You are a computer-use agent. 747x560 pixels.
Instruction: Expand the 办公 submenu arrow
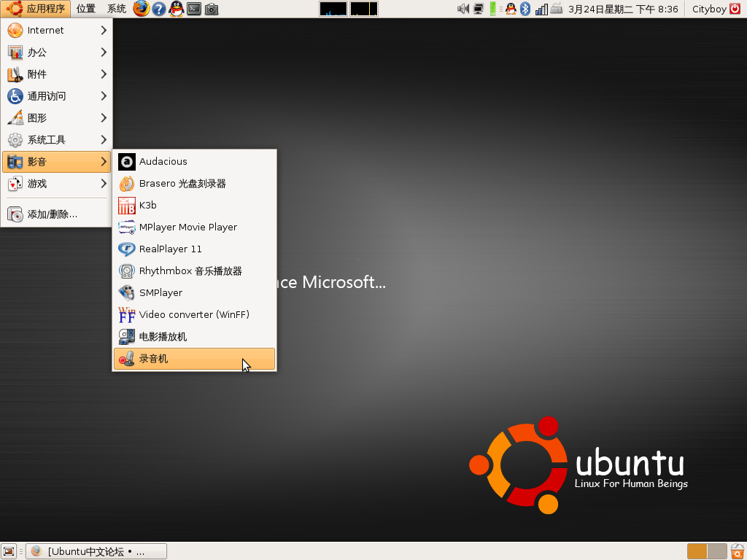click(x=104, y=52)
